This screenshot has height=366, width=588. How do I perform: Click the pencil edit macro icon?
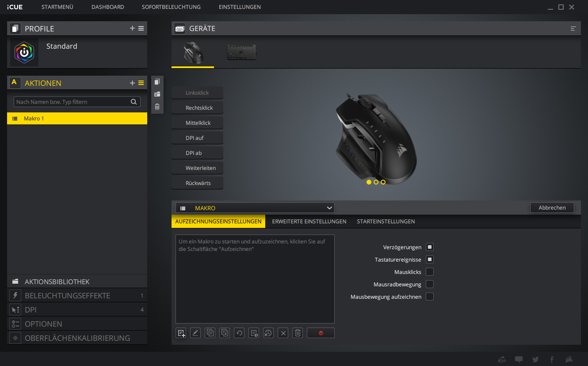coord(195,333)
